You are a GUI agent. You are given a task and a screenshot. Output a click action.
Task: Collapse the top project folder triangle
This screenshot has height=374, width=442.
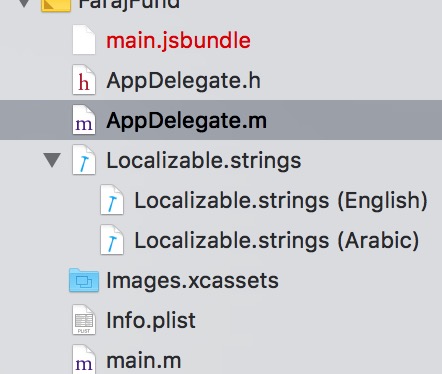coord(24,3)
